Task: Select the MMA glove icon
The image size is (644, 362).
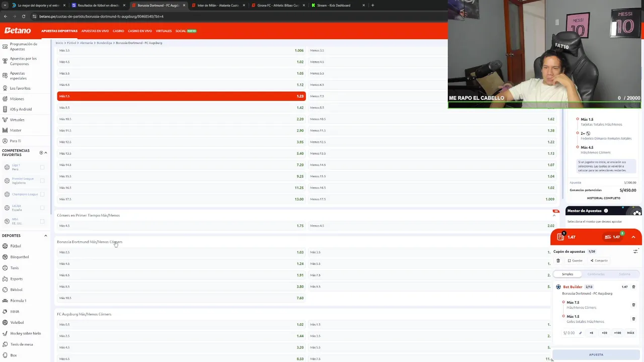Action: pos(5,311)
